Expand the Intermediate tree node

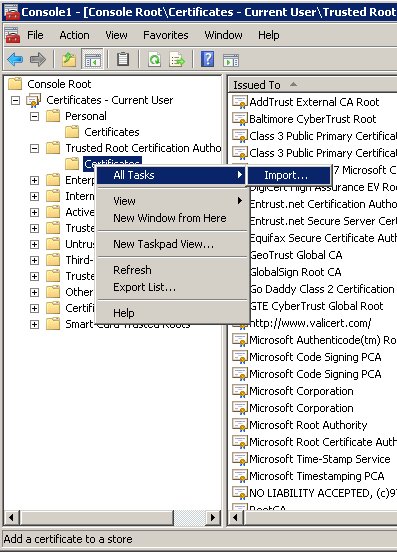pyautogui.click(x=34, y=196)
